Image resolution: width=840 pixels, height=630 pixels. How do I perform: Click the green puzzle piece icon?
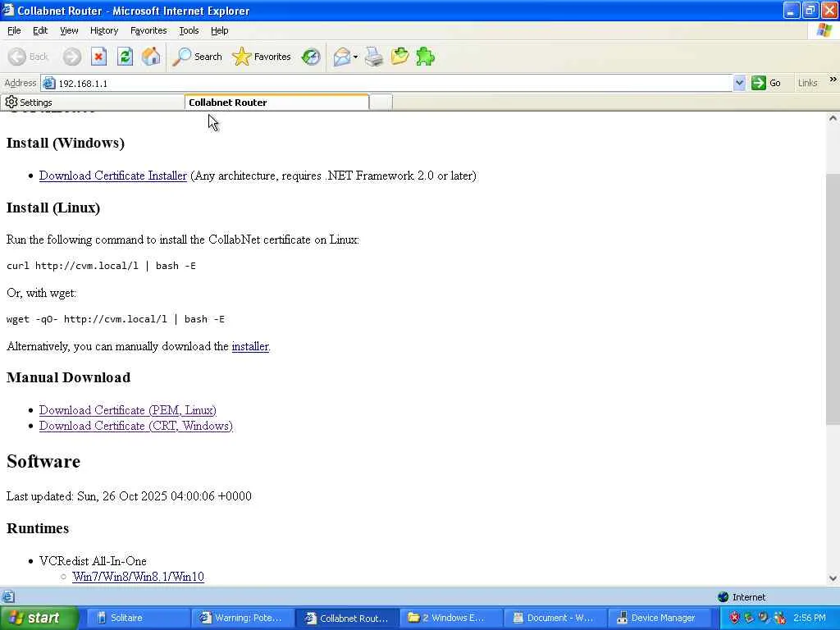coord(426,57)
